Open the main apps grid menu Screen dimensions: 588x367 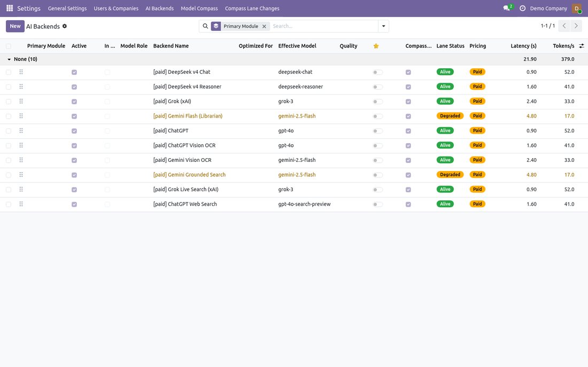10,8
